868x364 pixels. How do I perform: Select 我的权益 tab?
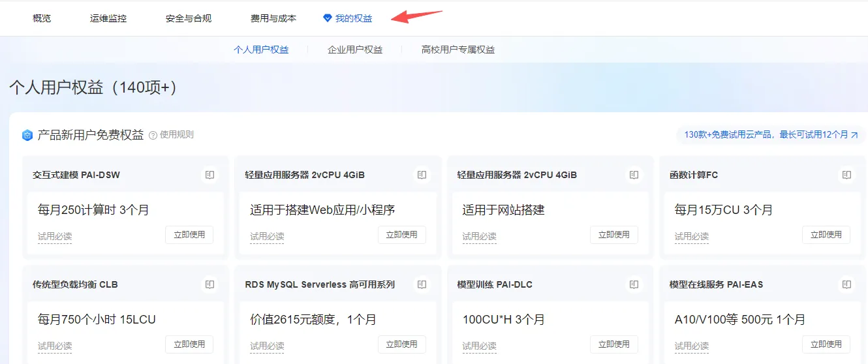(x=354, y=18)
